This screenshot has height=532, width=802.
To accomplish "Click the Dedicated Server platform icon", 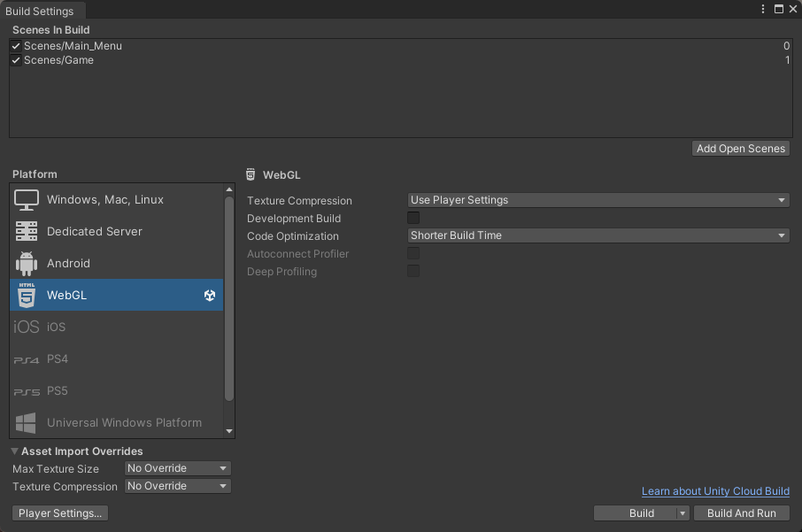I will (27, 232).
